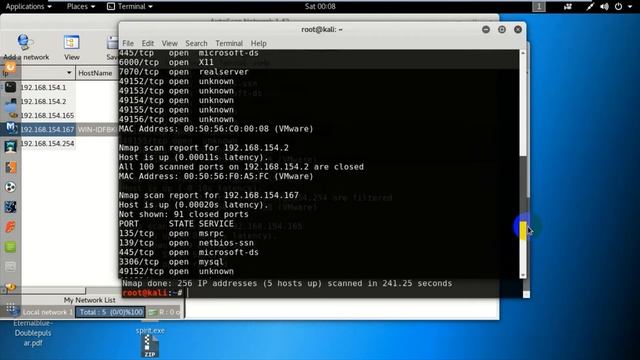Open the green notes dock icon
Image resolution: width=640 pixels, height=360 pixels.
click(11, 247)
